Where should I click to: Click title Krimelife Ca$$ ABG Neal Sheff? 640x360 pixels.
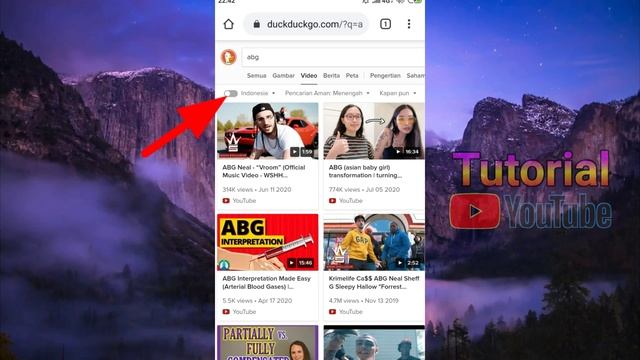coord(374,282)
